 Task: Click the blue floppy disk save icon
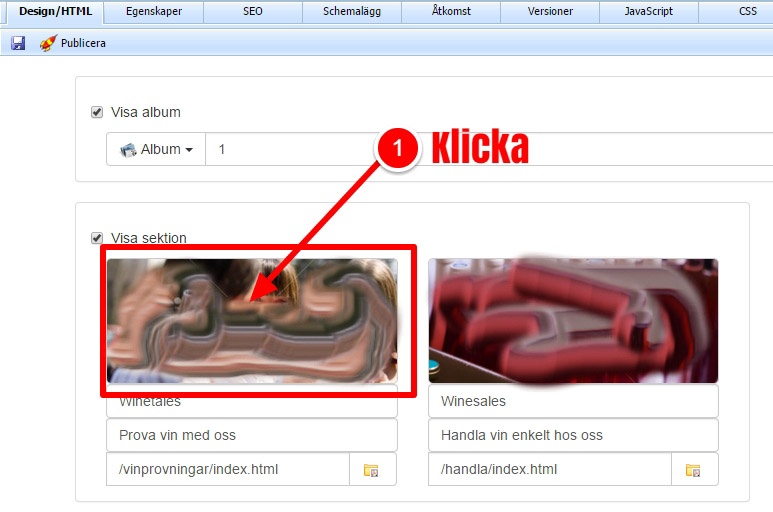tap(18, 43)
